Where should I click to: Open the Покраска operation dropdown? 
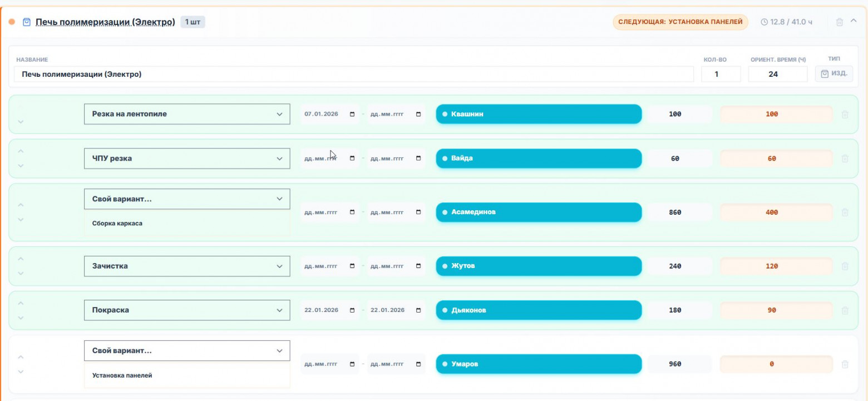(x=187, y=310)
